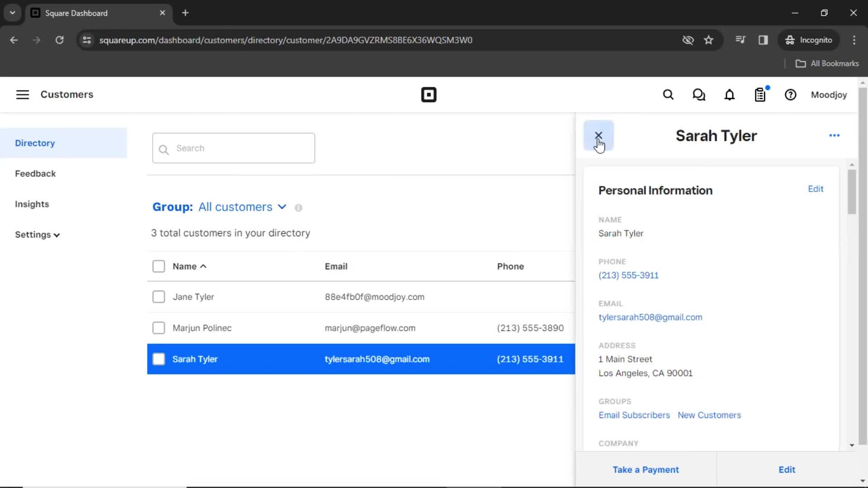Click the help question mark icon
Viewport: 868px width, 488px height.
[791, 95]
